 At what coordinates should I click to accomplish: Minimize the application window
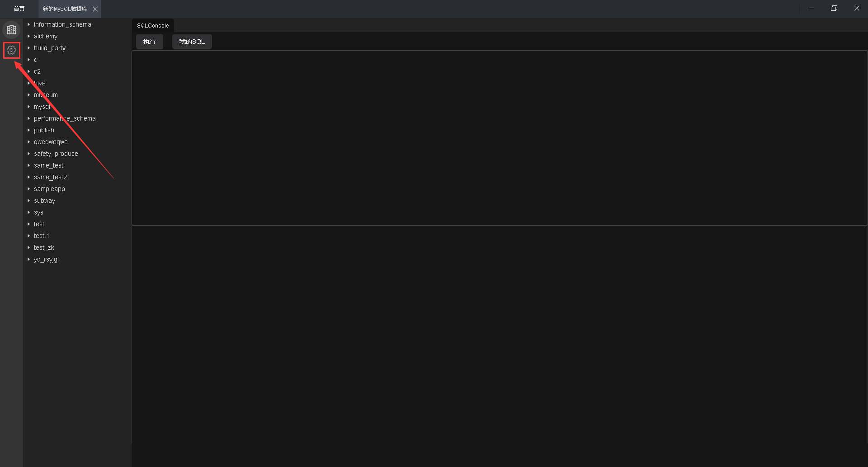(x=811, y=8)
